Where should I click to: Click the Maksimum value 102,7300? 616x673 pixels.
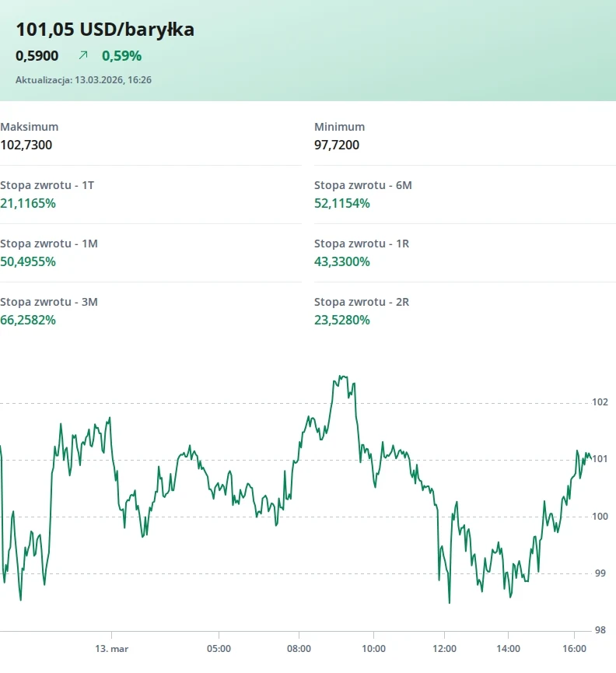(x=26, y=145)
